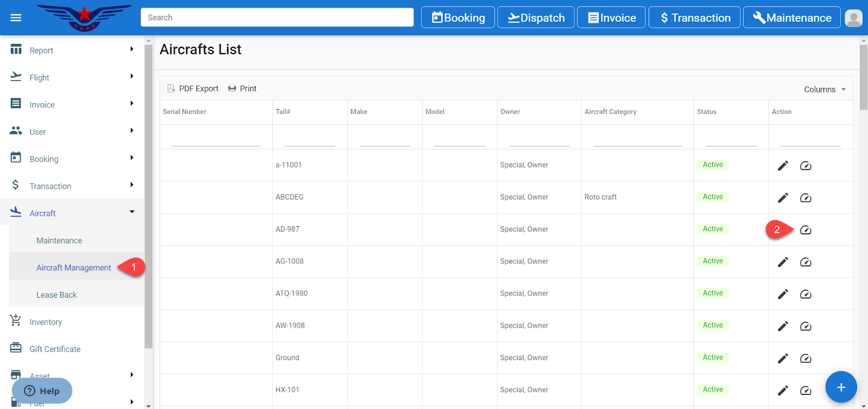Open the gauge icon for Ground row
The width and height of the screenshot is (868, 409).
[806, 359]
